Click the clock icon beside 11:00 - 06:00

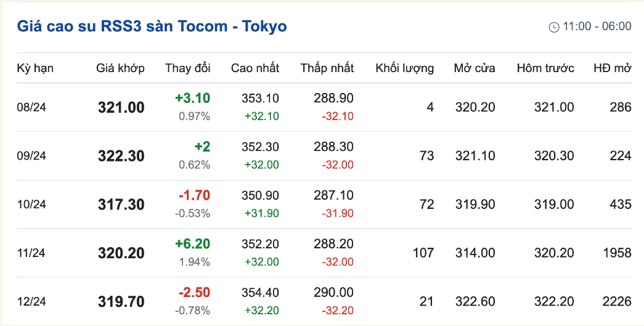coord(553,27)
